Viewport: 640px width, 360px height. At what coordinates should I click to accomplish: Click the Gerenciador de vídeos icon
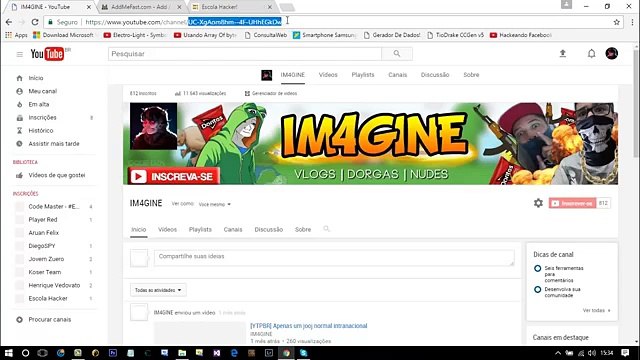(x=247, y=93)
